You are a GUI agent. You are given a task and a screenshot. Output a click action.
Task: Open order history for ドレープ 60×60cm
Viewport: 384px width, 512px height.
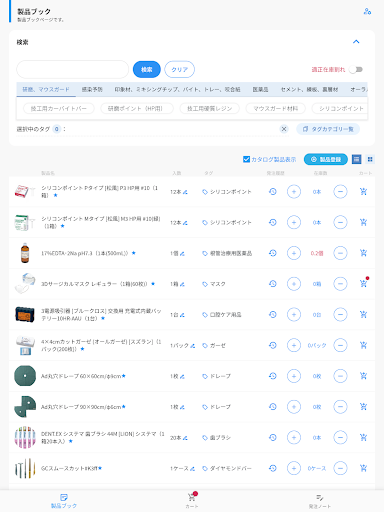pyautogui.click(x=273, y=376)
